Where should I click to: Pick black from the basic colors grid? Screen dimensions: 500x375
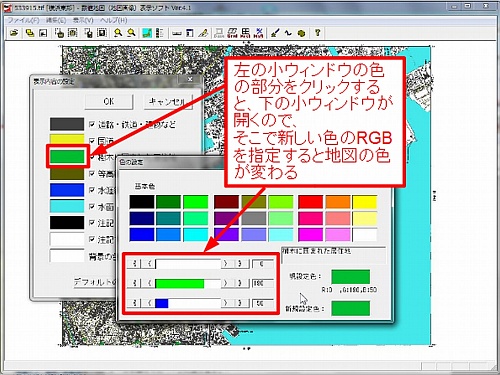pyautogui.click(x=142, y=202)
